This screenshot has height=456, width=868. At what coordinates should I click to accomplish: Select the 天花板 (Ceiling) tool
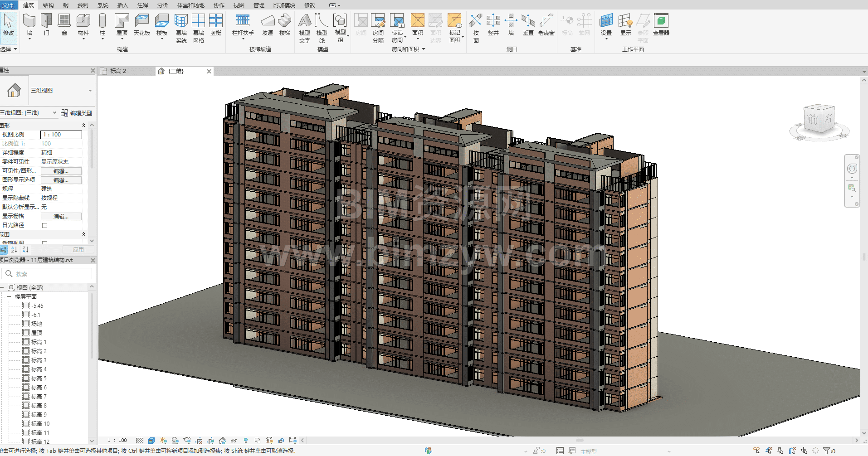click(x=142, y=25)
